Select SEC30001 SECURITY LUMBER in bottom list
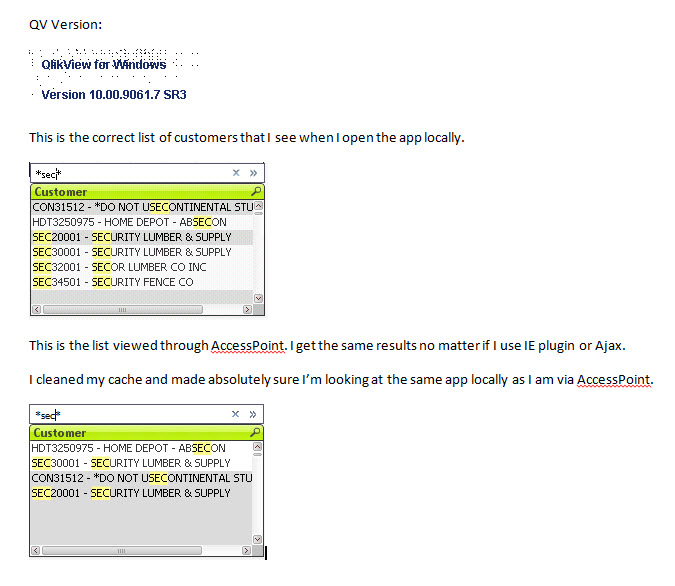Viewport: 675px width, 586px height. [141, 463]
